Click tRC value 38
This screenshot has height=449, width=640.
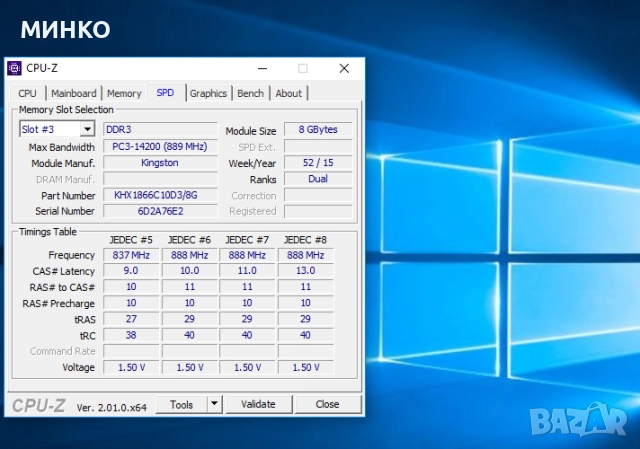pyautogui.click(x=131, y=335)
